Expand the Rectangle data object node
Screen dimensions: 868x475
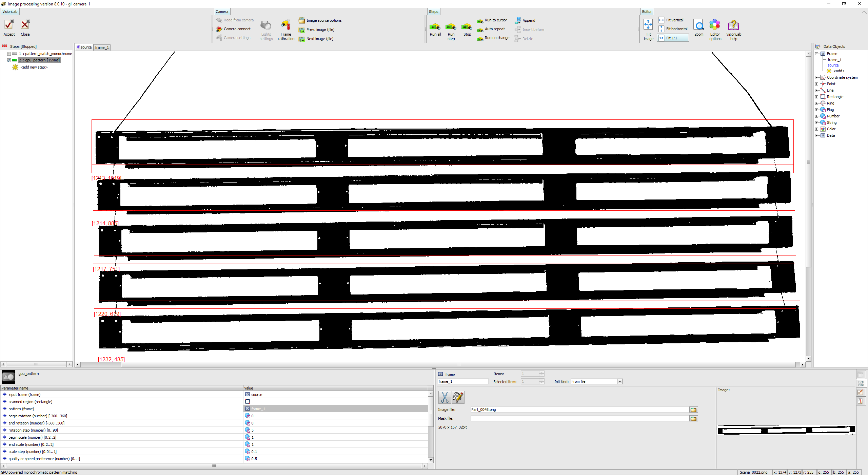817,97
